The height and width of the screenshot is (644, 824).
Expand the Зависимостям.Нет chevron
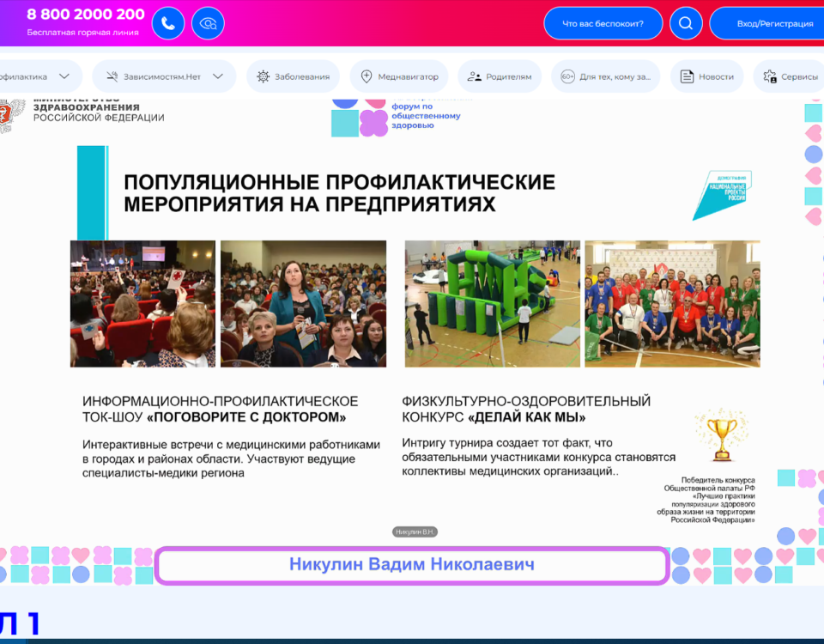pyautogui.click(x=217, y=76)
